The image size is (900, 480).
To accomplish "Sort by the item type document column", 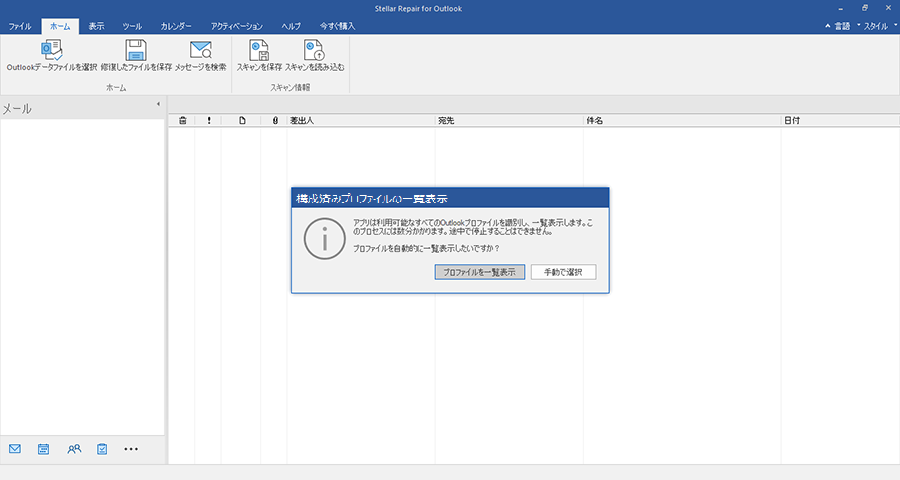I will [x=242, y=121].
